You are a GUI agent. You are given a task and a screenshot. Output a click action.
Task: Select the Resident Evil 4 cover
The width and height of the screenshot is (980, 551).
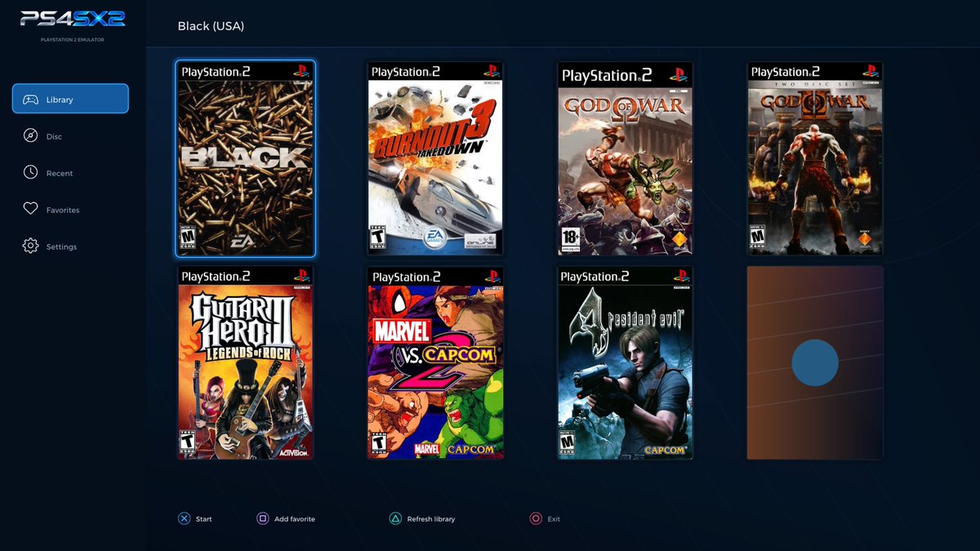pyautogui.click(x=626, y=362)
